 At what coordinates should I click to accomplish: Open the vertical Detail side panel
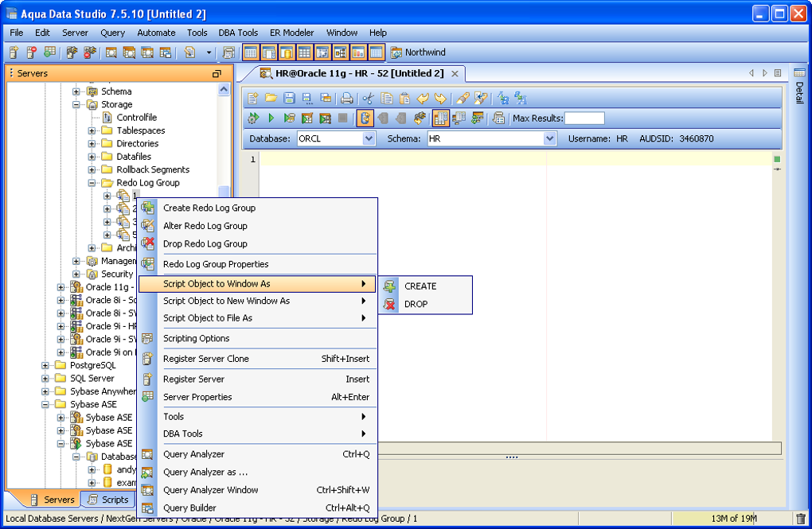(x=799, y=85)
